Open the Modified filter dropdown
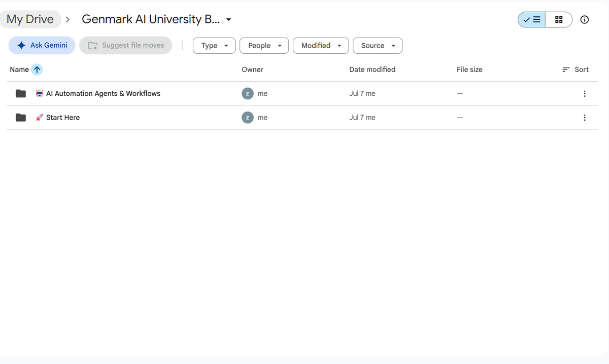 click(321, 46)
